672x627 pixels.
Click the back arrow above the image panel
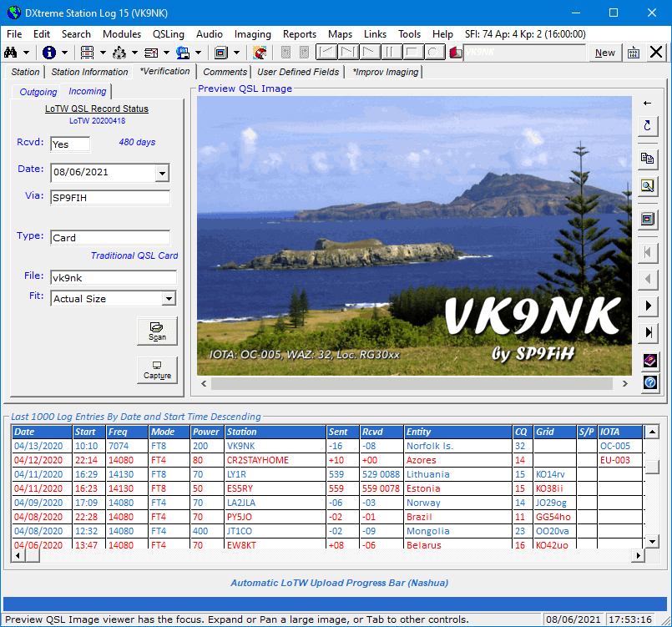[648, 103]
